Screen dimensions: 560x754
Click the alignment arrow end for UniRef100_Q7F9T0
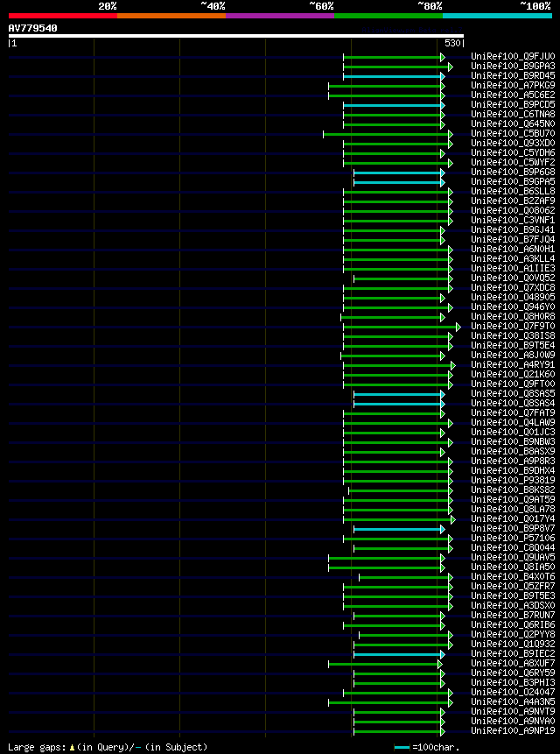pyautogui.click(x=458, y=327)
